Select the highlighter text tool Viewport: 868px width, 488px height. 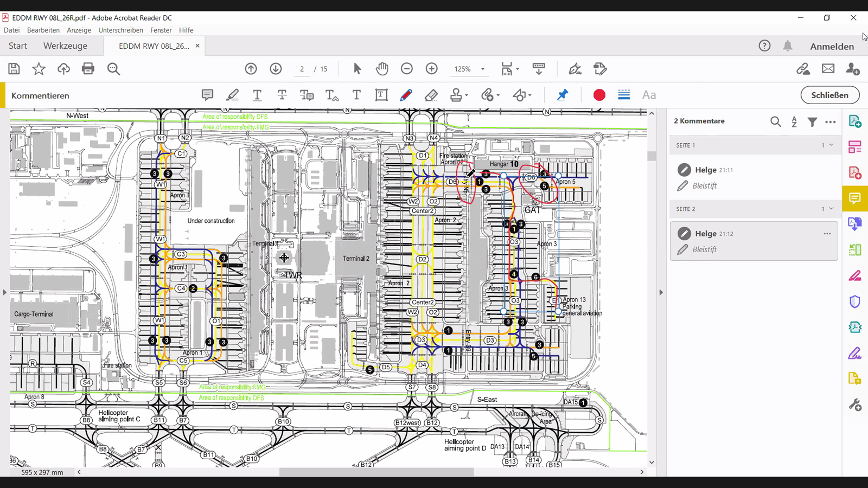point(232,95)
